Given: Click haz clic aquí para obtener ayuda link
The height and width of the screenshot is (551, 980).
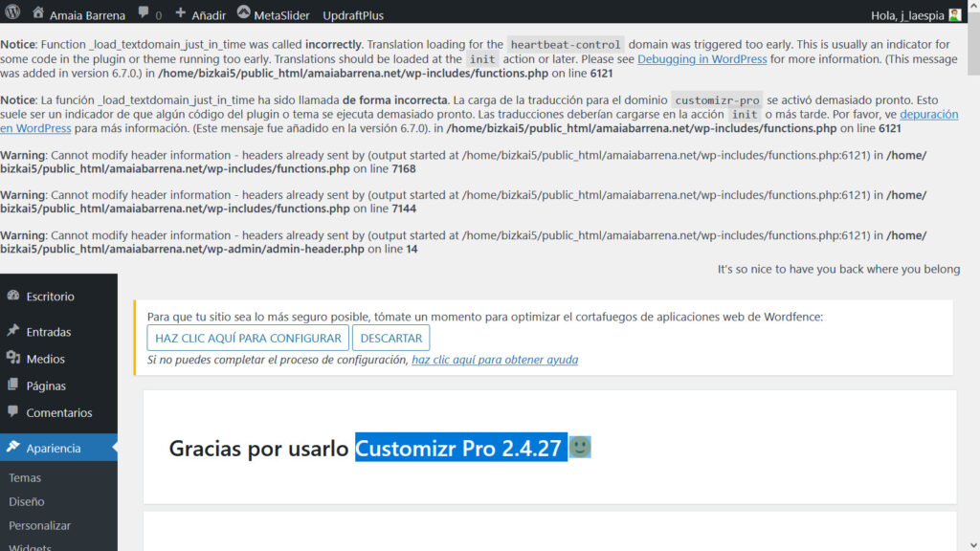Looking at the screenshot, I should point(495,360).
